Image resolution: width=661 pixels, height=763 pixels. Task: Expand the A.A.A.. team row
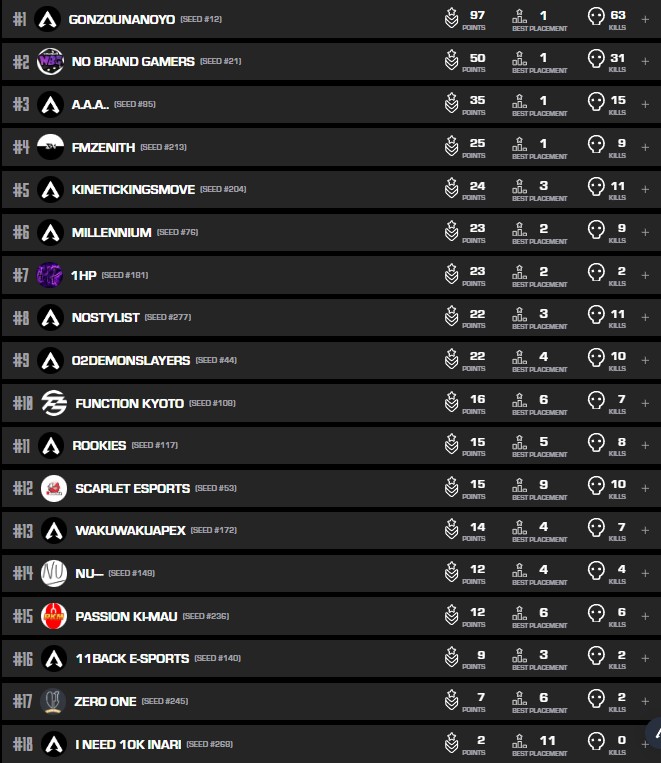tap(644, 105)
